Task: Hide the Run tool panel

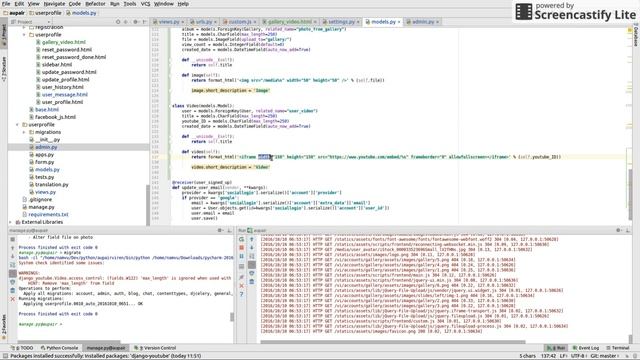Action: tap(628, 230)
